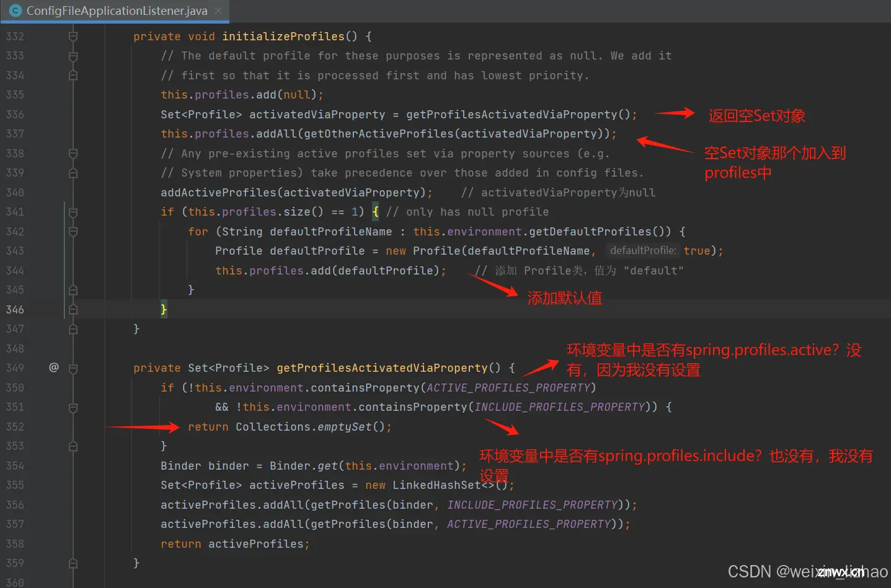Collapse getProfilesActivatedViaProperty fold at line 349
The height and width of the screenshot is (588, 891).
(73, 368)
